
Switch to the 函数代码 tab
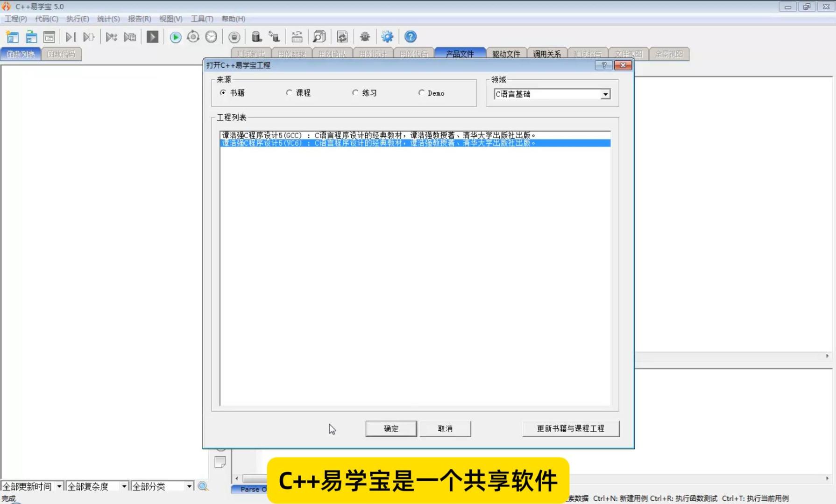(x=61, y=54)
